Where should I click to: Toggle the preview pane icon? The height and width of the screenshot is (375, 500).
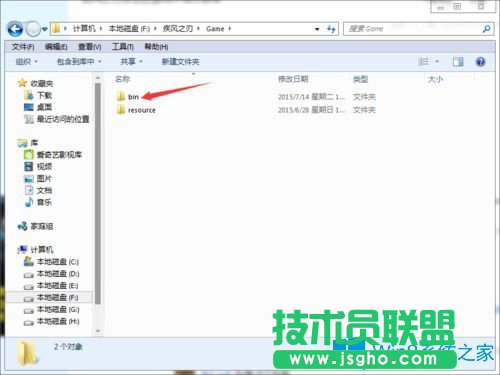click(x=458, y=62)
